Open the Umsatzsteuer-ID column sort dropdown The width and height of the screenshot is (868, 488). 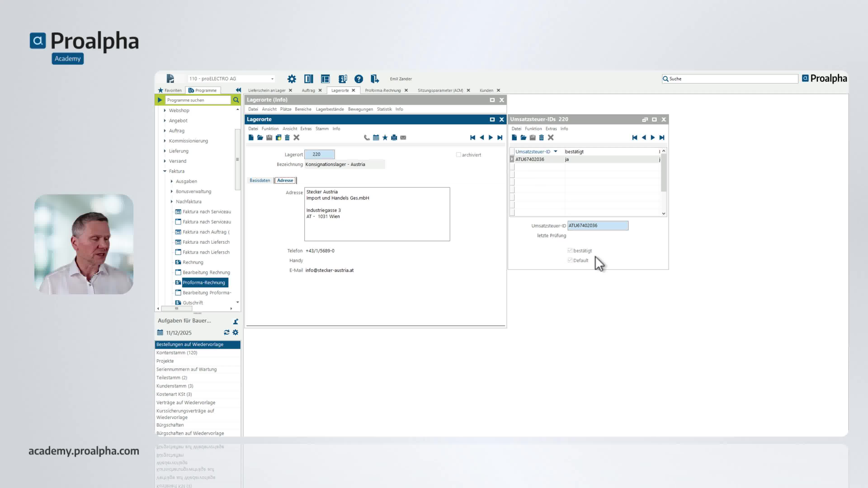click(556, 152)
